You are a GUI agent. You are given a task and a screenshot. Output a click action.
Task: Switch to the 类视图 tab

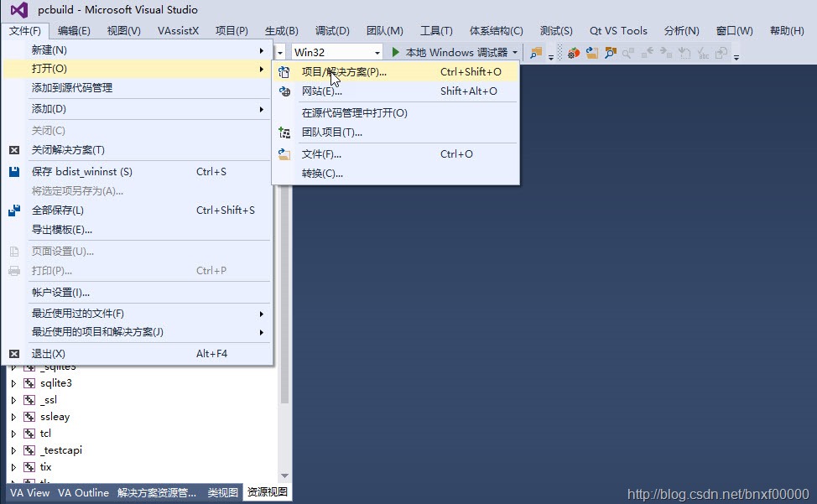pos(223,492)
